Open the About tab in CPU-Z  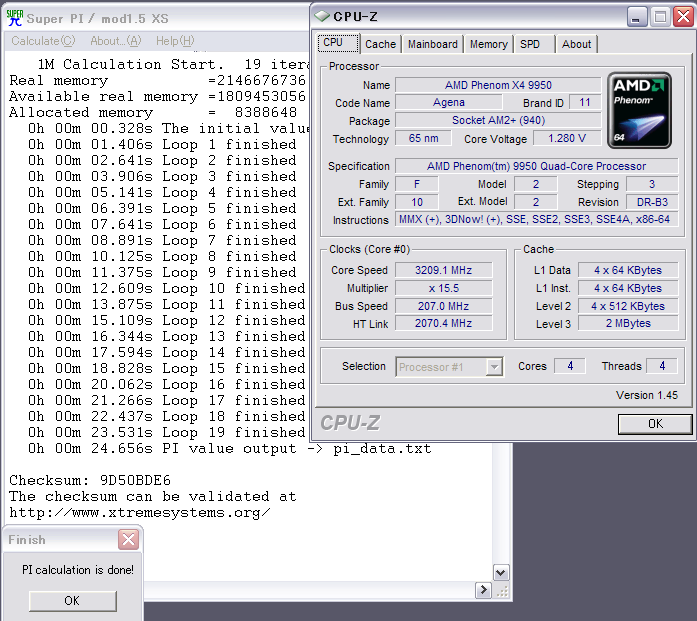tap(576, 44)
